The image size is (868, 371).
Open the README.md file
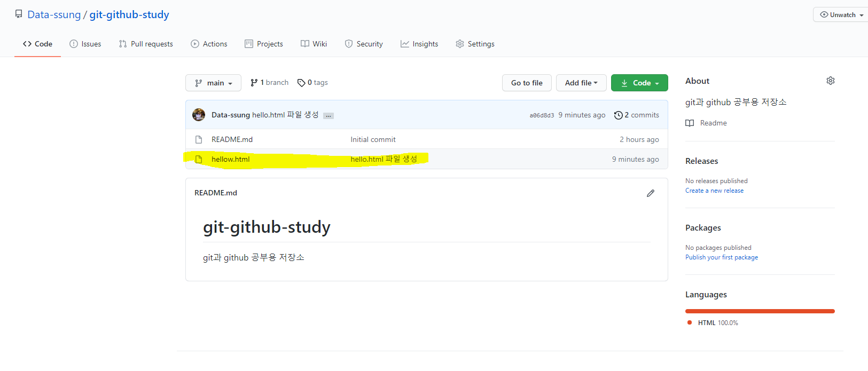232,139
